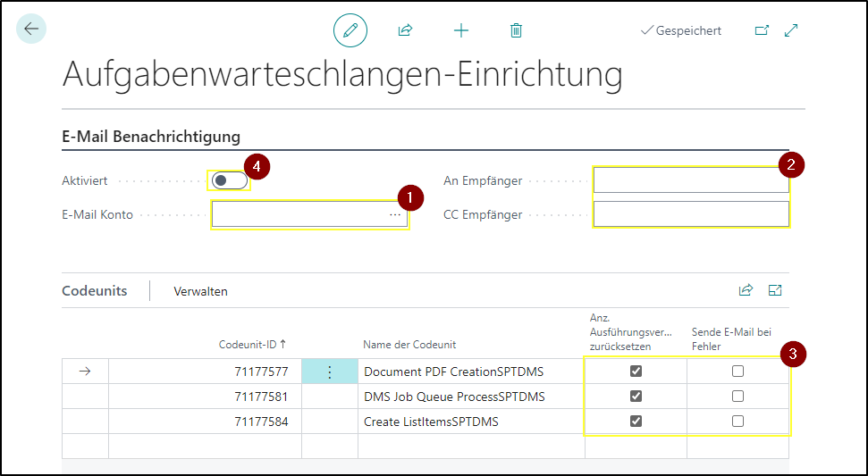Toggle the Aktiviert switch
Viewport: 868px width, 476px height.
tap(229, 180)
